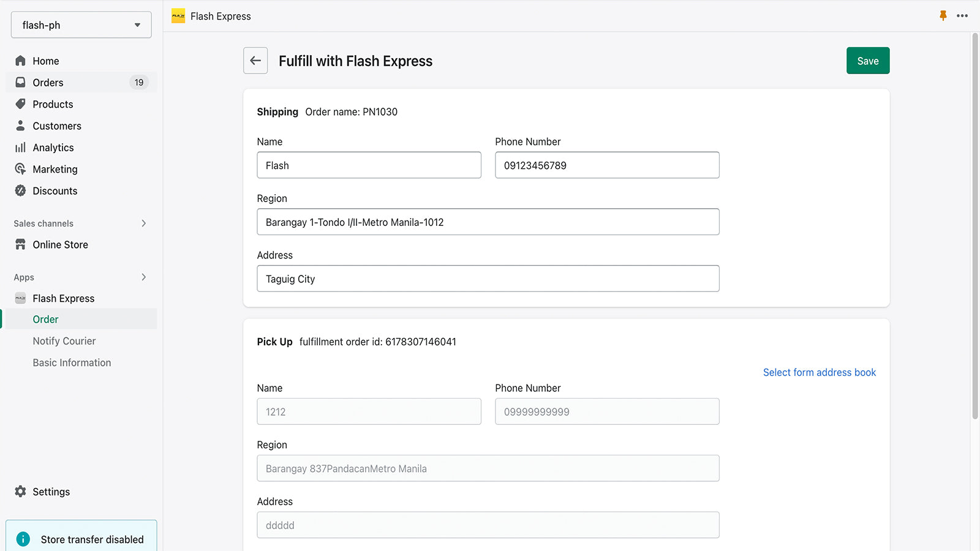The image size is (980, 551).
Task: Click the Shipping Region field
Action: pyautogui.click(x=488, y=222)
